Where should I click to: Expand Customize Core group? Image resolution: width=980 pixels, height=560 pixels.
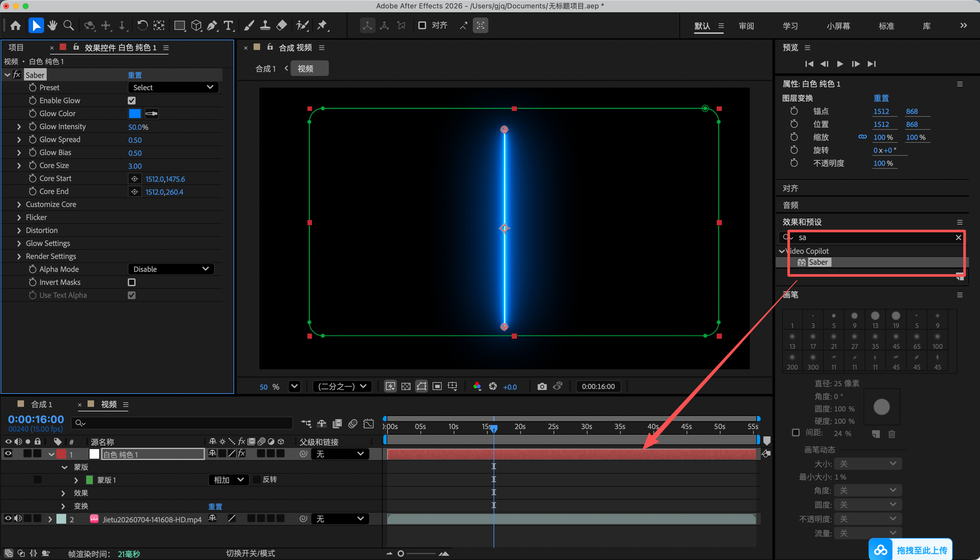point(19,205)
